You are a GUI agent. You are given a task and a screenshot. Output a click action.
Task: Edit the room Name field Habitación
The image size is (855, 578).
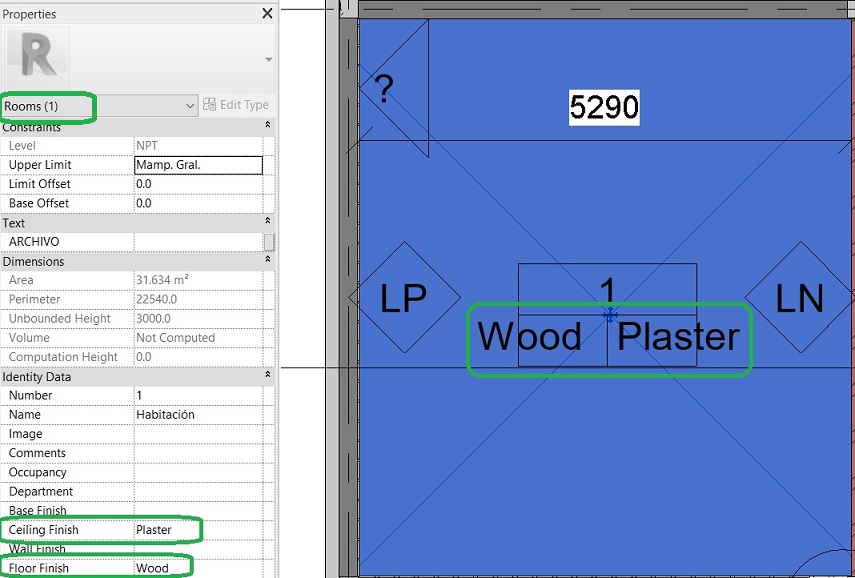click(197, 414)
